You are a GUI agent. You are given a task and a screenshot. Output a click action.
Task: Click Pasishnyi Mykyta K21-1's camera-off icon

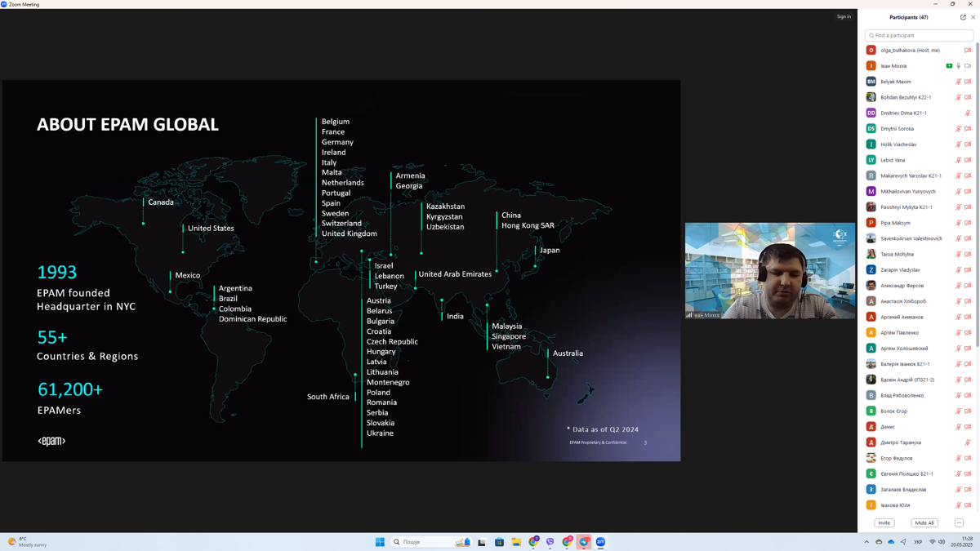pyautogui.click(x=968, y=207)
